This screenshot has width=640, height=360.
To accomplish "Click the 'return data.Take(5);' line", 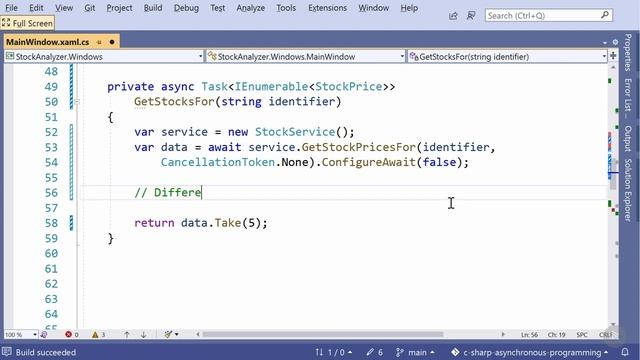I will point(200,223).
